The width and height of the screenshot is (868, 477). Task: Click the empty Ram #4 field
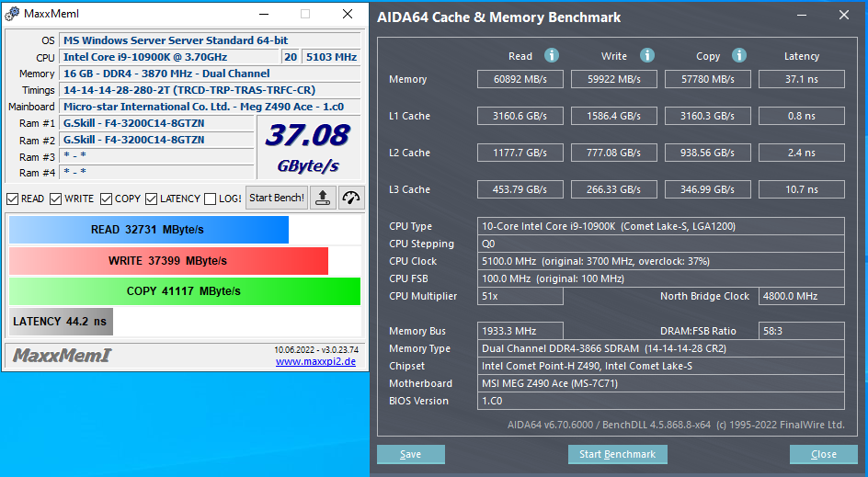[x=156, y=172]
